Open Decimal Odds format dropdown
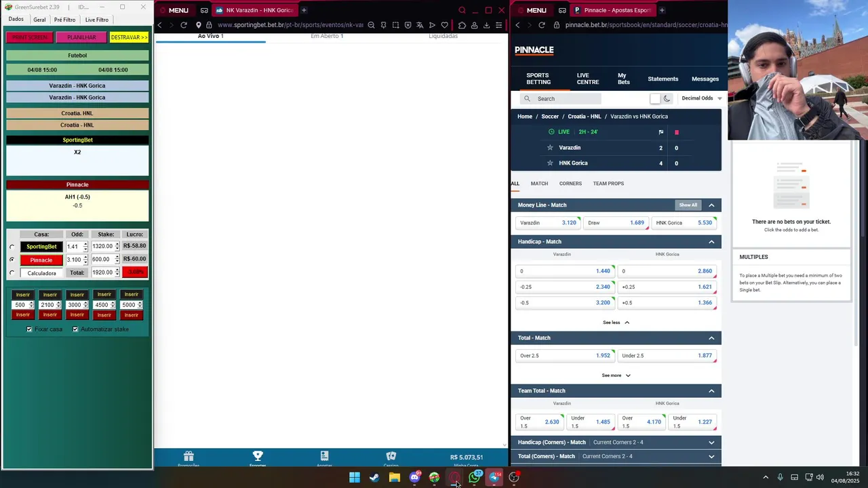868x488 pixels. 701,98
